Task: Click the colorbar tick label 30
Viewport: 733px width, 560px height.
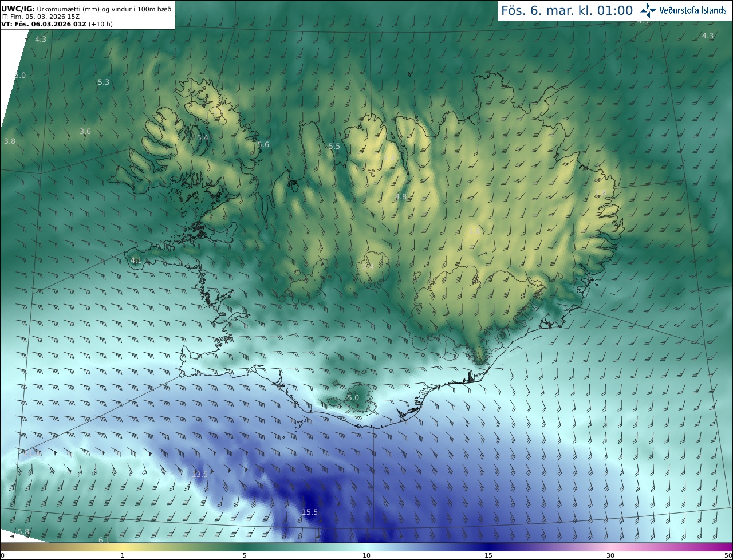Action: click(610, 555)
